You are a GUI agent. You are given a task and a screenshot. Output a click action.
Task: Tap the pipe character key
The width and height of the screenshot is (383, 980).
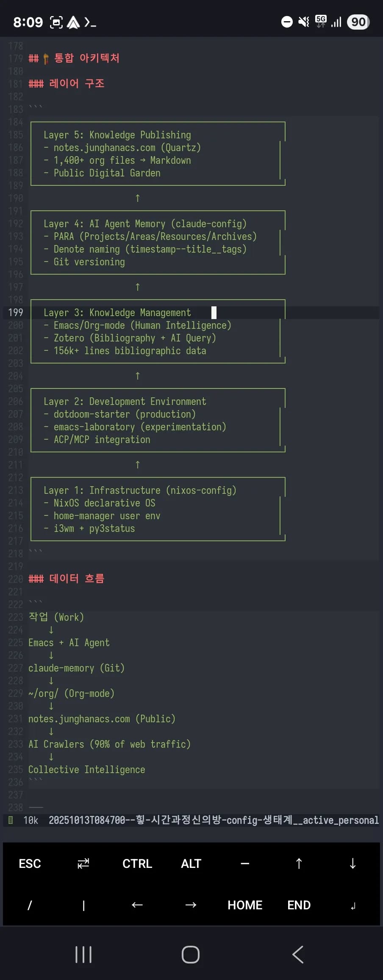[x=83, y=905]
